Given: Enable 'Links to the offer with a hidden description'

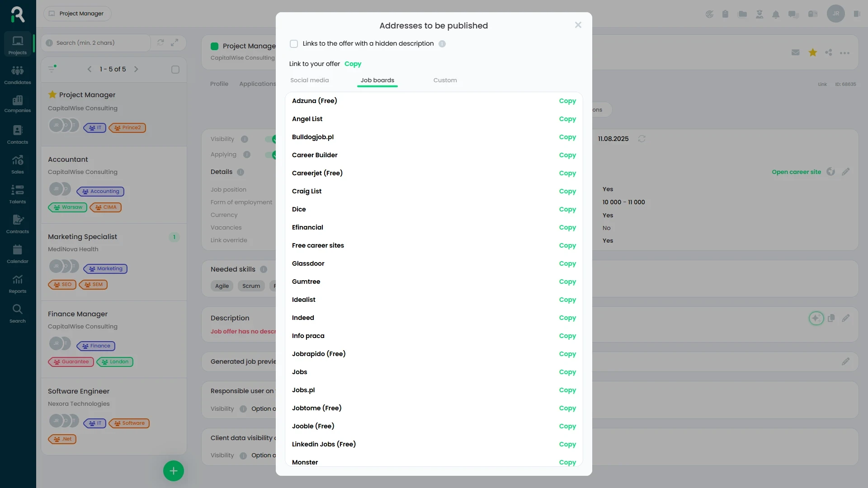Looking at the screenshot, I should click(294, 43).
